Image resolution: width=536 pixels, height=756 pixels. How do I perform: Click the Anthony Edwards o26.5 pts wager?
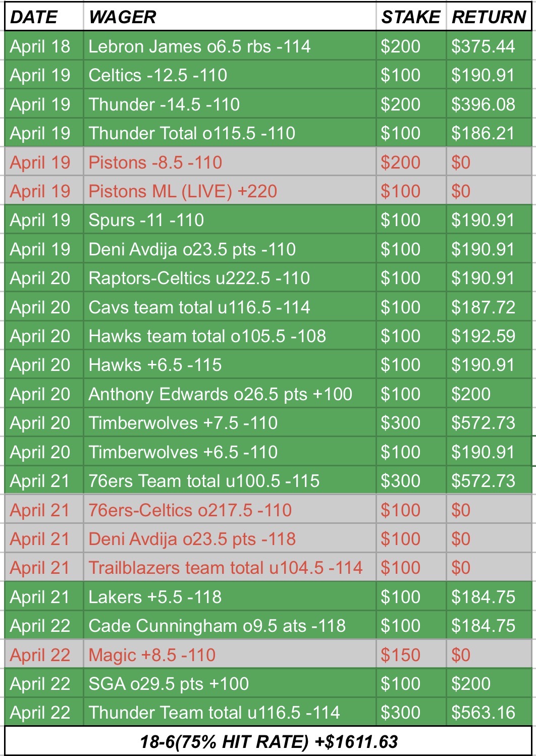tap(220, 394)
